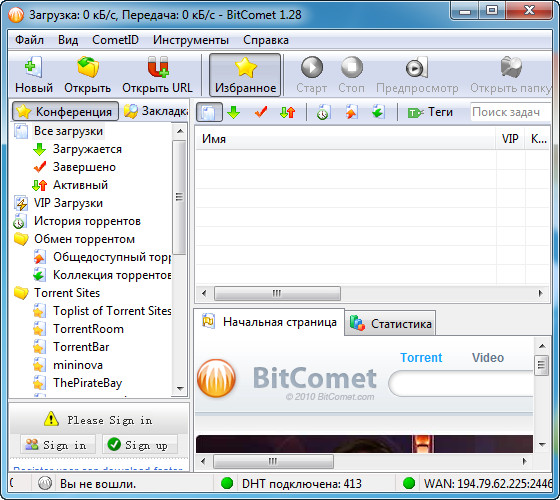Click the DHT подключена green status indicator
Screen dimensions: 560x500
(227, 484)
